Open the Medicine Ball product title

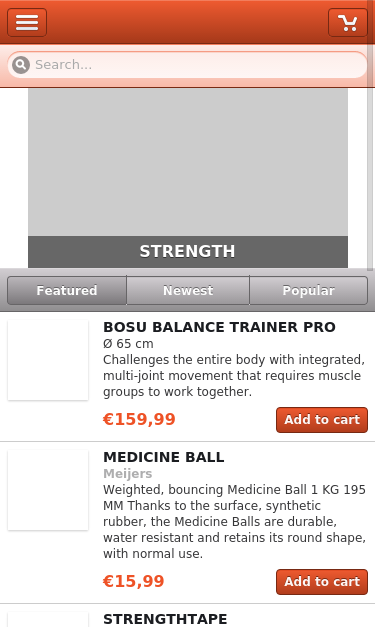point(164,457)
